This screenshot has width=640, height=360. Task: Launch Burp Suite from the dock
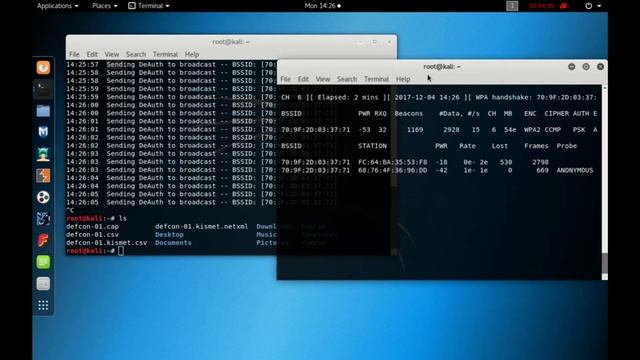pos(43,176)
